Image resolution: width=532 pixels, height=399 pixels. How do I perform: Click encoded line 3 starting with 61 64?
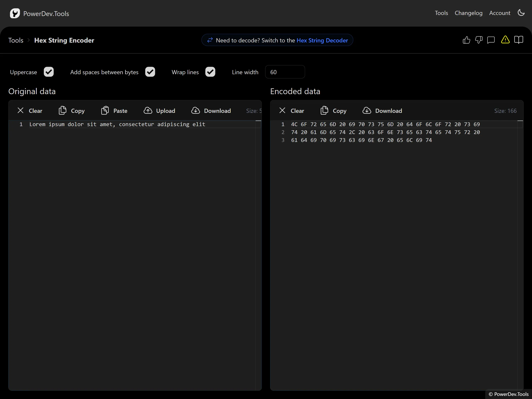pyautogui.click(x=361, y=140)
